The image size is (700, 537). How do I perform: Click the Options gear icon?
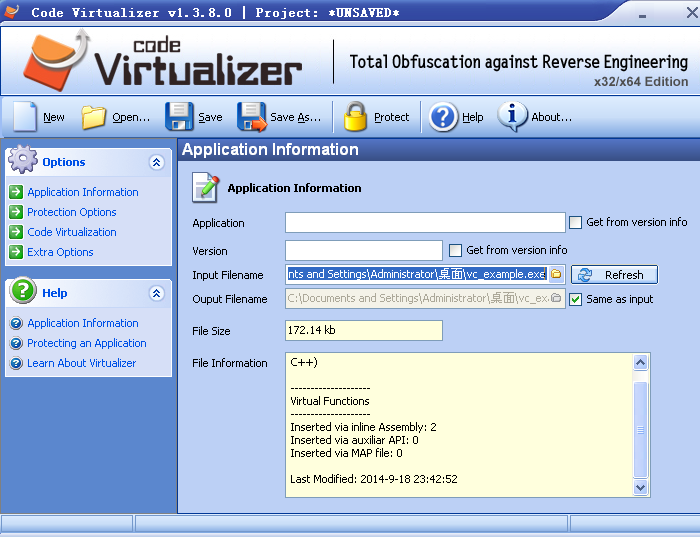[23, 159]
